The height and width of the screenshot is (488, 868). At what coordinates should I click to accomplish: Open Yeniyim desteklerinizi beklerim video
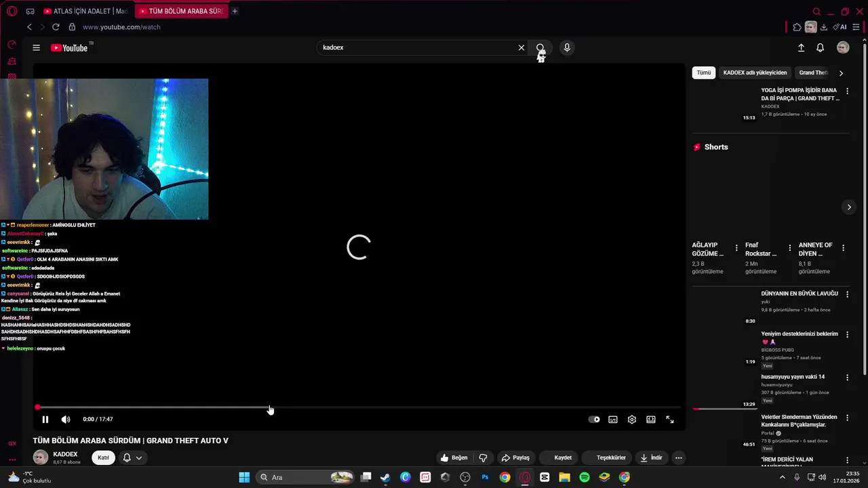point(800,338)
